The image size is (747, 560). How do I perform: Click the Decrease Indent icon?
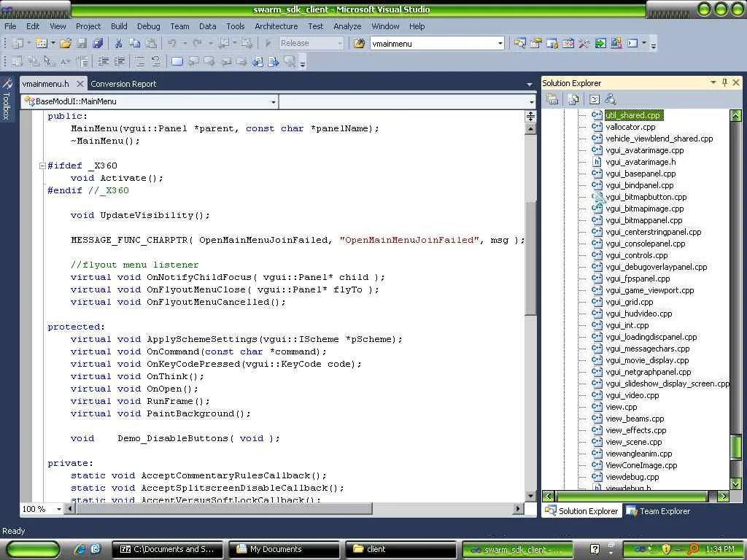pos(103,61)
